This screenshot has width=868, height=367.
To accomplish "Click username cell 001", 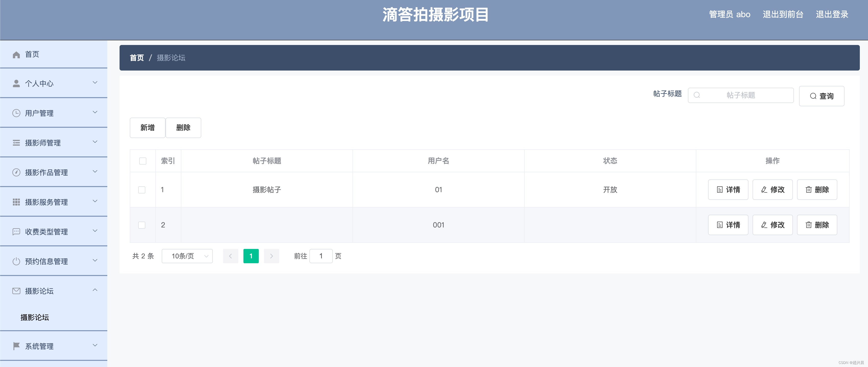I will click(438, 225).
